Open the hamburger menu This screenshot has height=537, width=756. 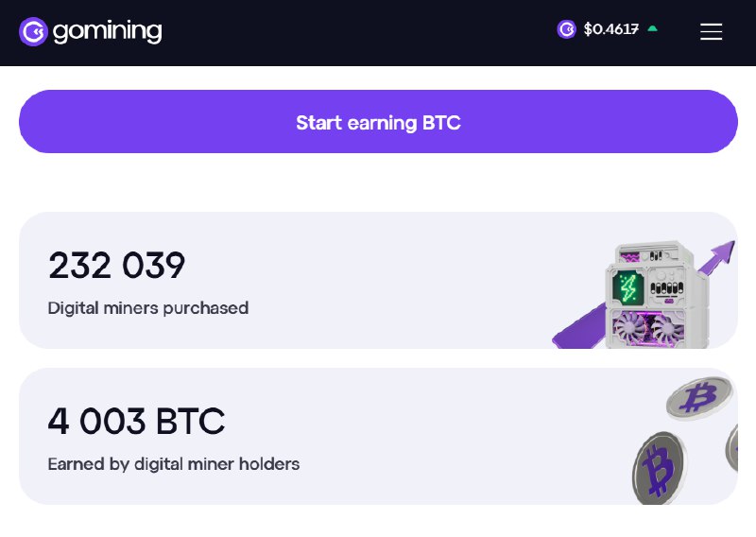712,32
